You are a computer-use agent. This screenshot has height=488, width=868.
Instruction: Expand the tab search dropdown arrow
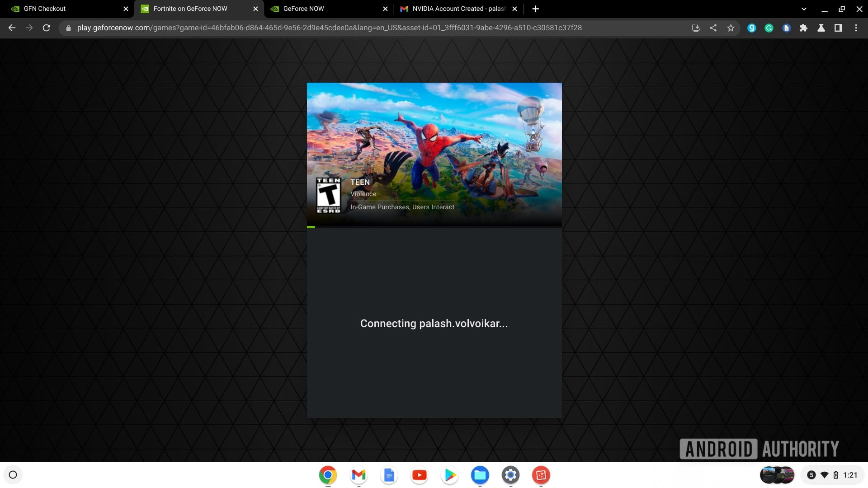(x=804, y=9)
